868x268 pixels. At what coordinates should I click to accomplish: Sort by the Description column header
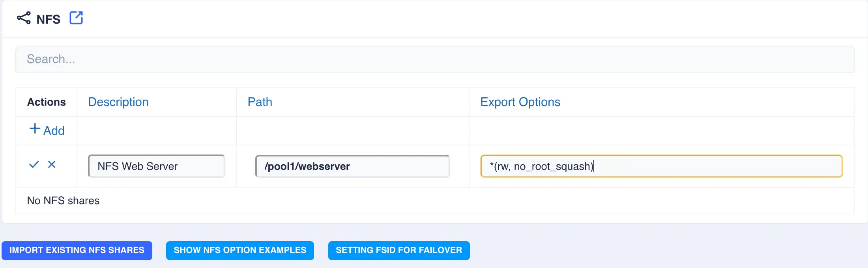coord(118,102)
